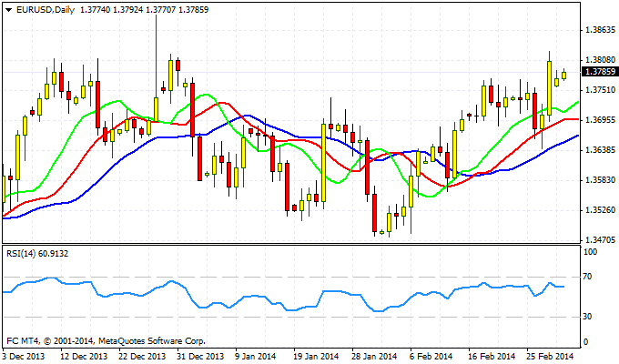Click price level 1.36385 on the axis
This screenshot has height=364, width=619.
[601, 149]
